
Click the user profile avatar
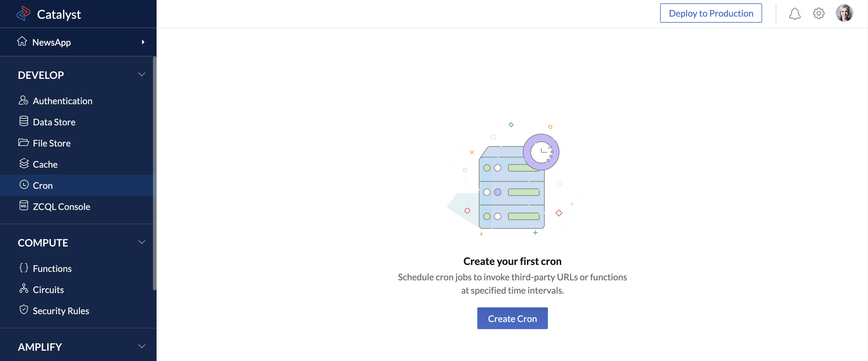pyautogui.click(x=844, y=14)
